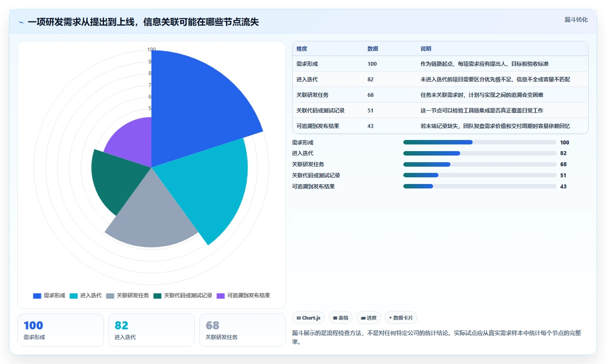Toggle the 关联研发任务 legend swatch

110,296
